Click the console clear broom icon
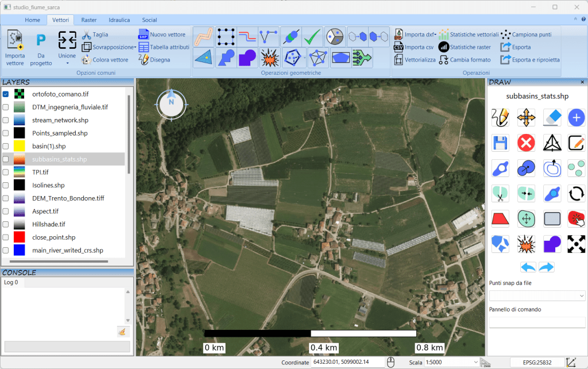Screen dimensions: 588x369 pos(122,332)
